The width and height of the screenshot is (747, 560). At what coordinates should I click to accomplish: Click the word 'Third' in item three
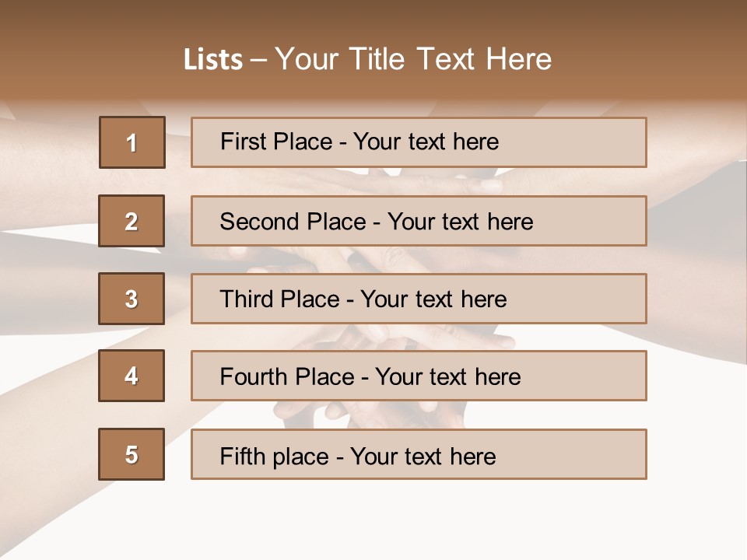point(247,299)
